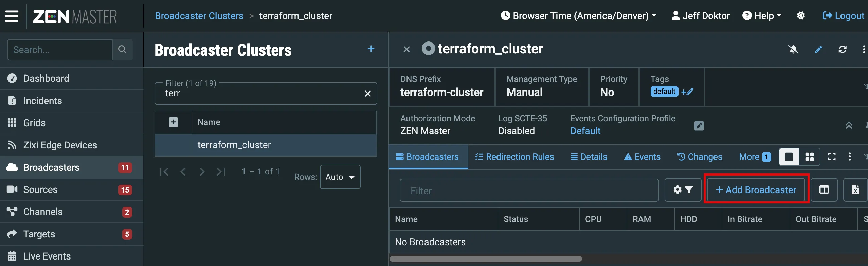Open the Rows Auto dropdown

tap(340, 177)
